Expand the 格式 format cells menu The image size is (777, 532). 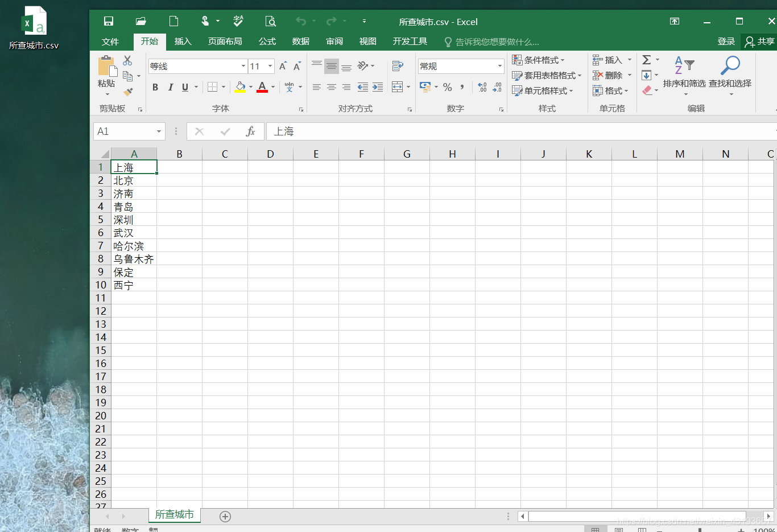(x=610, y=90)
